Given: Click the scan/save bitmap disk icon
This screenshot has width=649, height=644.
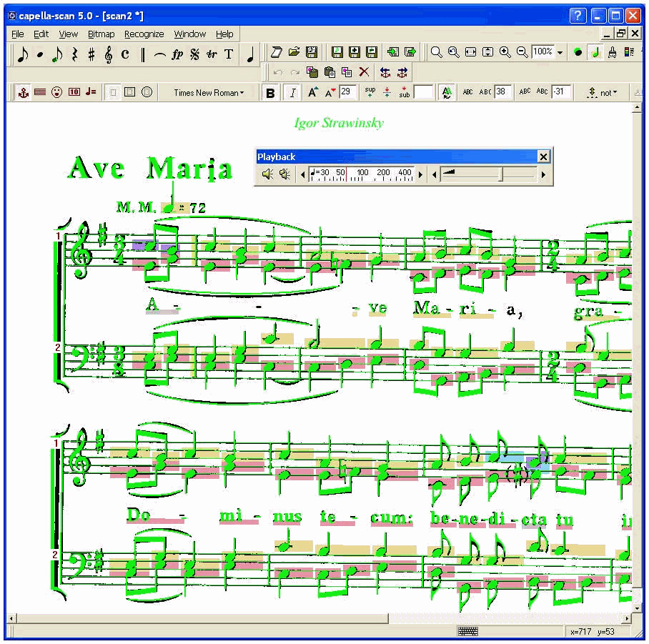Looking at the screenshot, I should 311,52.
